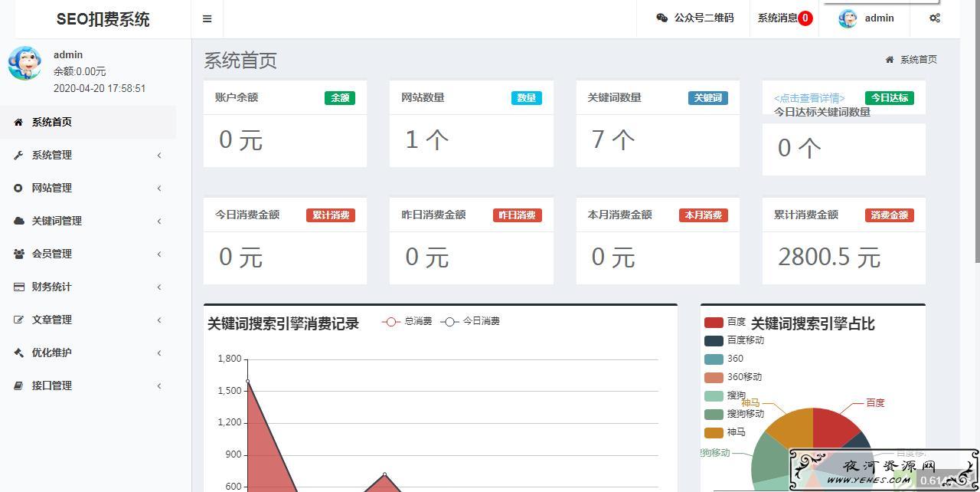Click the admin avatar in top bar
Viewport: 980px width, 492px height.
click(848, 18)
